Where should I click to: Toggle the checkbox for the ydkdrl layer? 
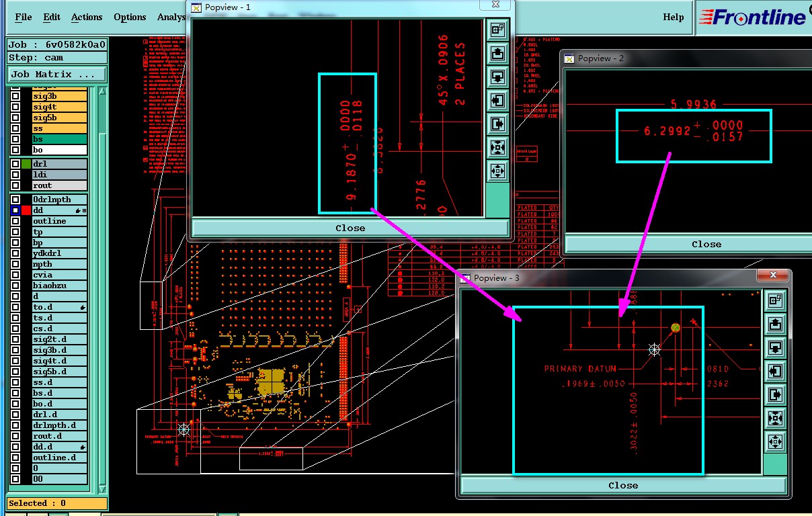[x=15, y=253]
